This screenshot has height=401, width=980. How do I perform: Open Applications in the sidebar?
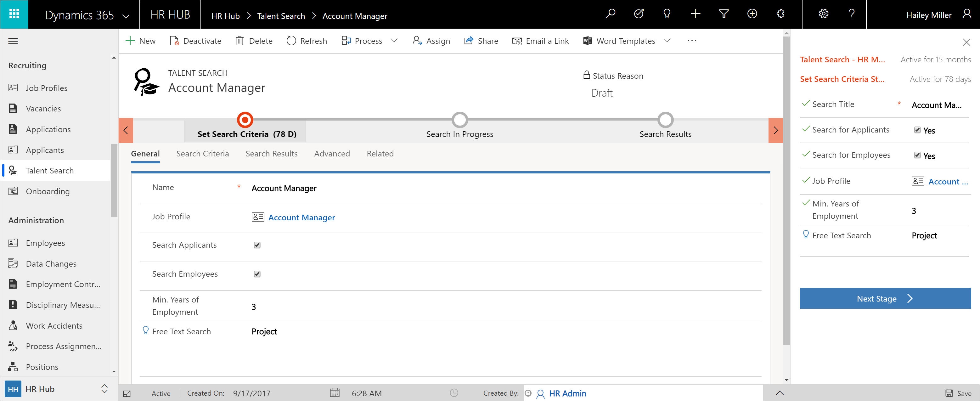(x=48, y=129)
